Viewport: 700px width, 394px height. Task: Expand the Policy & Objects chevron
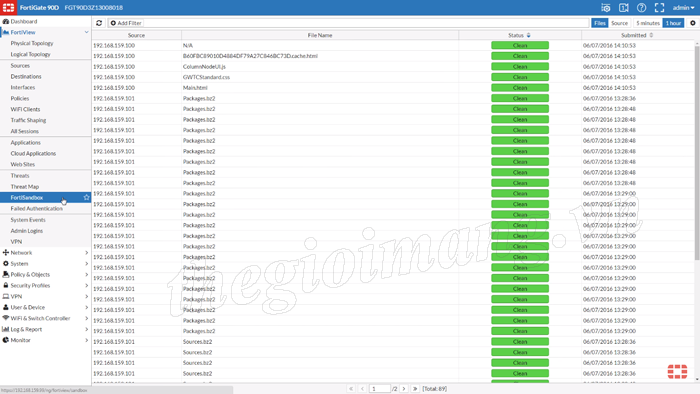point(87,274)
